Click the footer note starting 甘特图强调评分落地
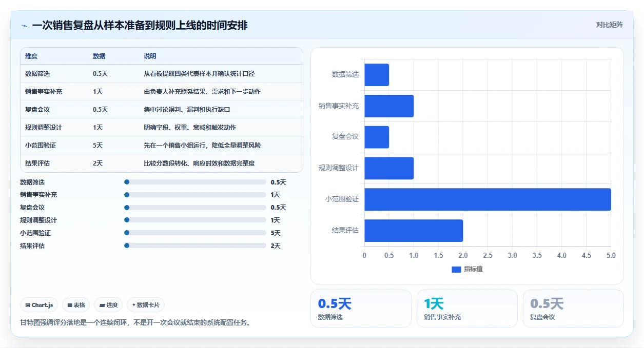The width and height of the screenshot is (644, 348). [135, 323]
